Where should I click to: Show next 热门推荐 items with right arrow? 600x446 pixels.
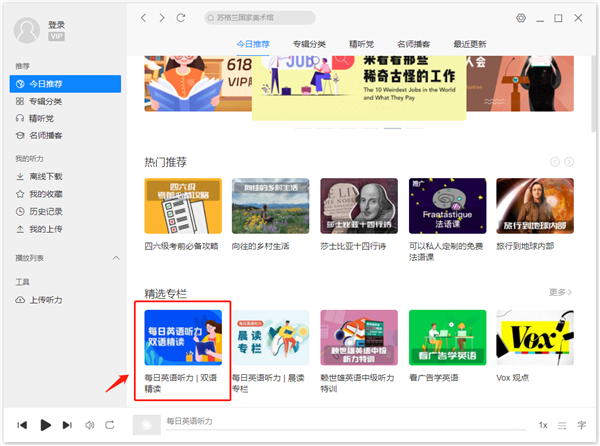(x=571, y=161)
